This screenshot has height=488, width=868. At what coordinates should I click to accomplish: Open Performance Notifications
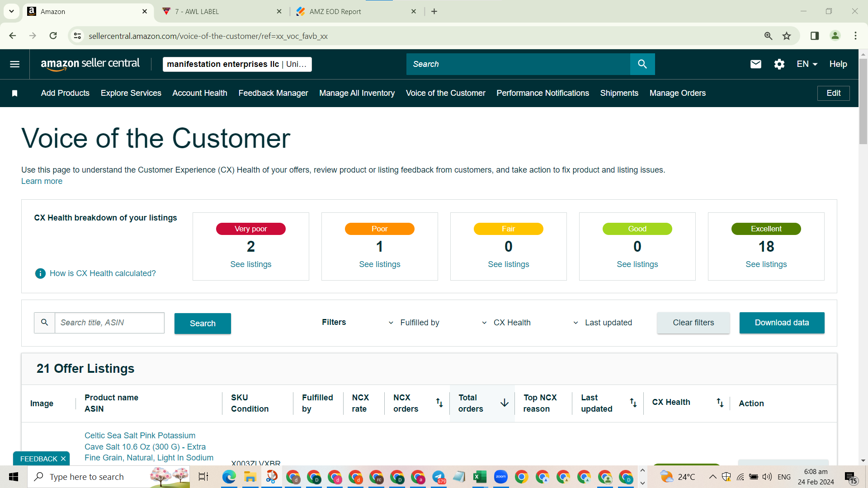[542, 93]
